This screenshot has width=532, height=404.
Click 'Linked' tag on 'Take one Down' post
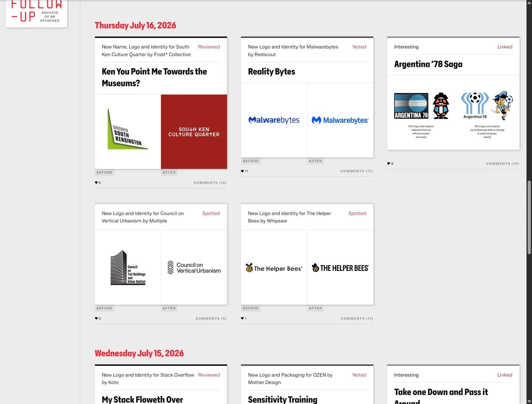pos(505,375)
